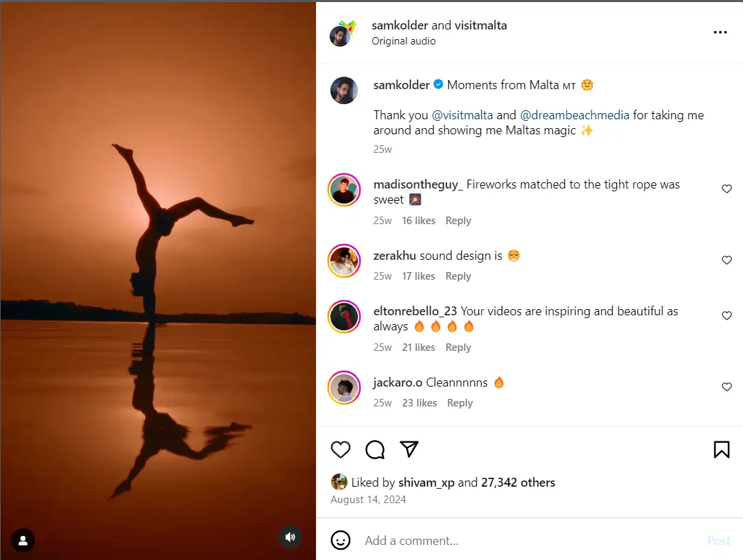The width and height of the screenshot is (743, 560).
Task: Expand likes on zerakhu's comment
Action: (419, 276)
